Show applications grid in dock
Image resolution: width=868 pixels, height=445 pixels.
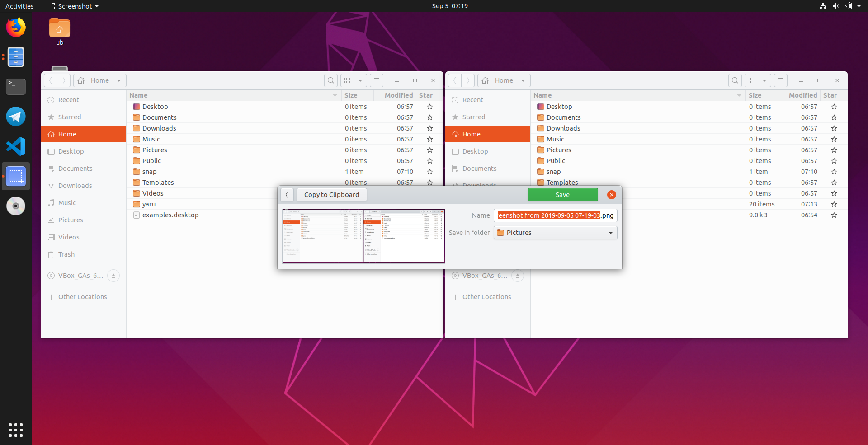(16, 430)
